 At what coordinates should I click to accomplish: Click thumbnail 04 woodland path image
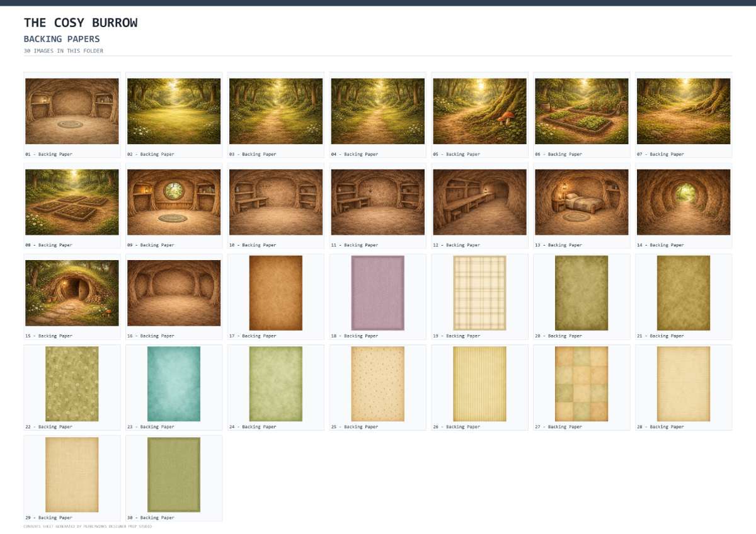click(378, 111)
